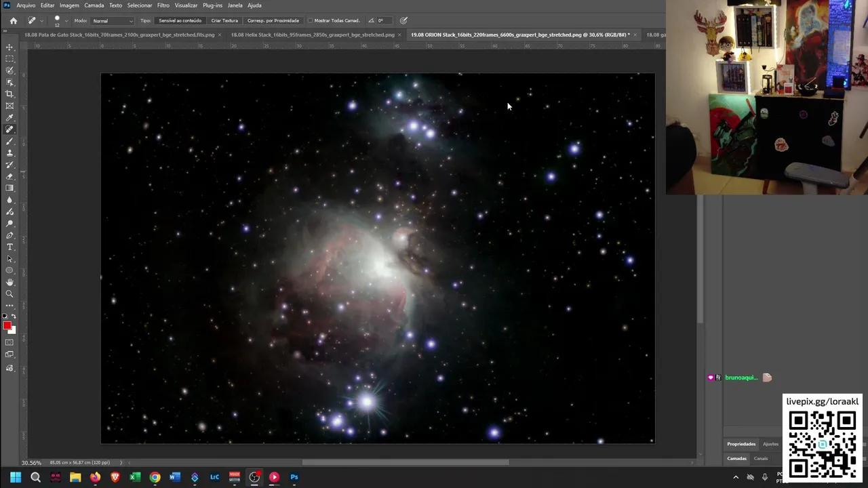Select the Eraser tool
Viewport: 868px width, 488px height.
(x=9, y=176)
